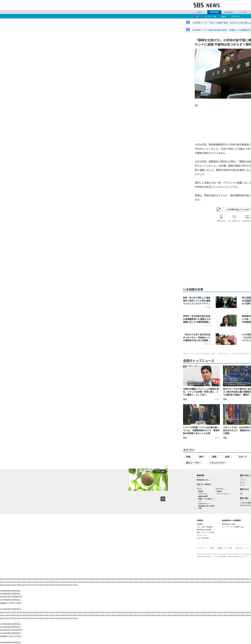Viewport: 251px width, 644px height.
Task: Click the bear document icon near feedback prompt
Action: (x=218, y=209)
